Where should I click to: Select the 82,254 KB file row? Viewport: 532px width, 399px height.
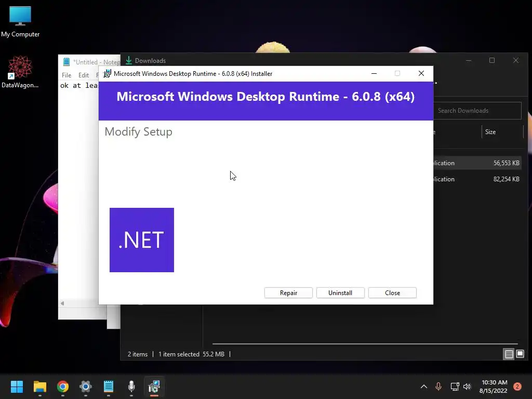[478, 179]
